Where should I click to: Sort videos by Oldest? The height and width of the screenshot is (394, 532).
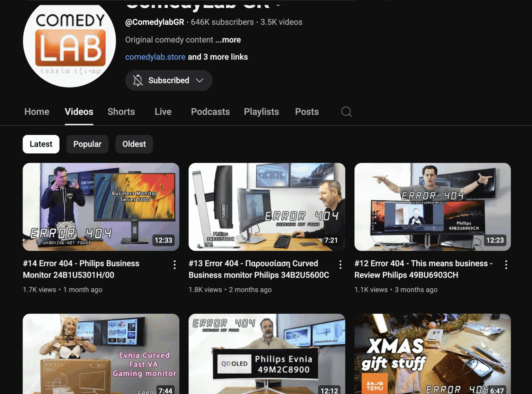coord(134,144)
